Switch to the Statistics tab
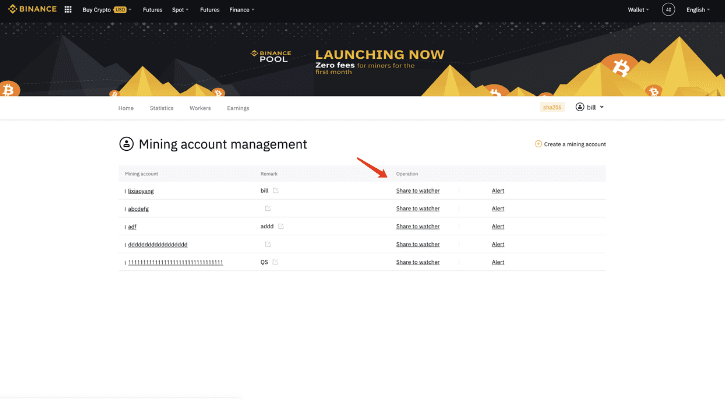Viewport: 725px width, 400px height. 161,108
